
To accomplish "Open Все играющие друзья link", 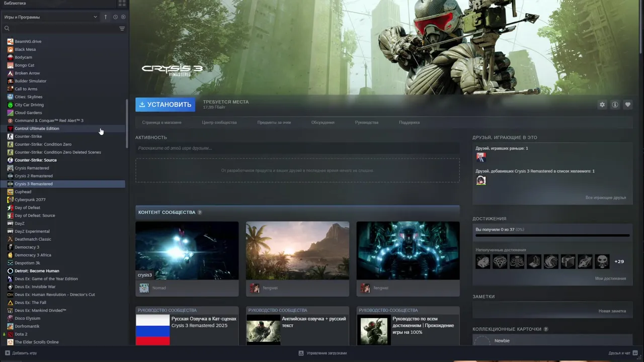I will [606, 198].
